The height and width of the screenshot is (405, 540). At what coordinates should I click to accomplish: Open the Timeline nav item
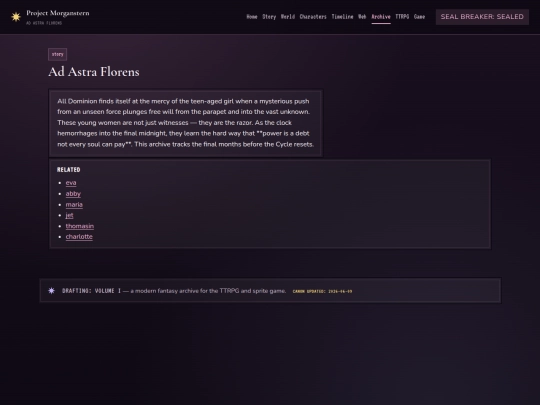342,17
